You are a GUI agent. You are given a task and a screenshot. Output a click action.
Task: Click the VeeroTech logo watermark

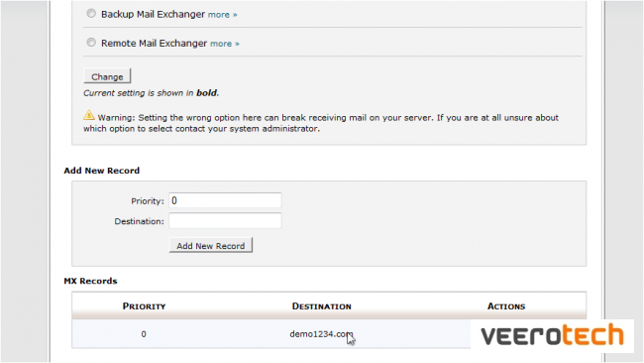[552, 335]
